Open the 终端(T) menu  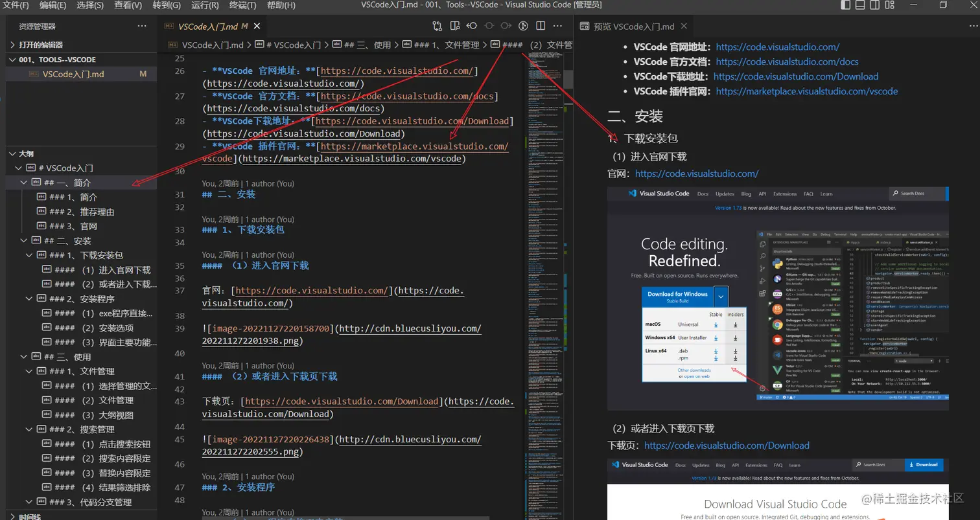(x=242, y=5)
